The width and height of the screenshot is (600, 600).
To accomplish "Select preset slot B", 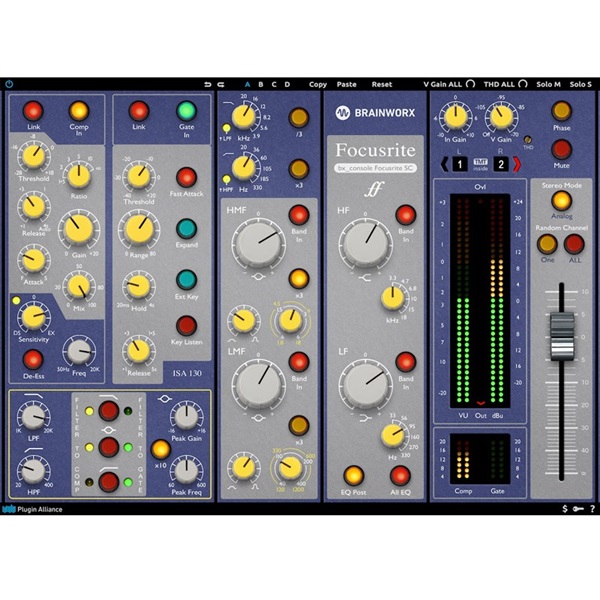I will click(261, 85).
